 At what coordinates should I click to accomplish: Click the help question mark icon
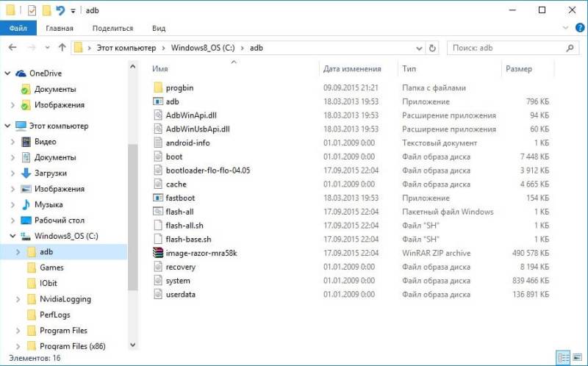(577, 28)
